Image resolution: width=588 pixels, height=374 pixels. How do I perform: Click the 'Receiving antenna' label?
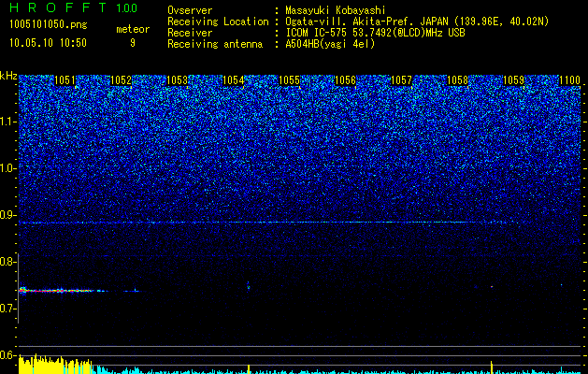point(215,44)
